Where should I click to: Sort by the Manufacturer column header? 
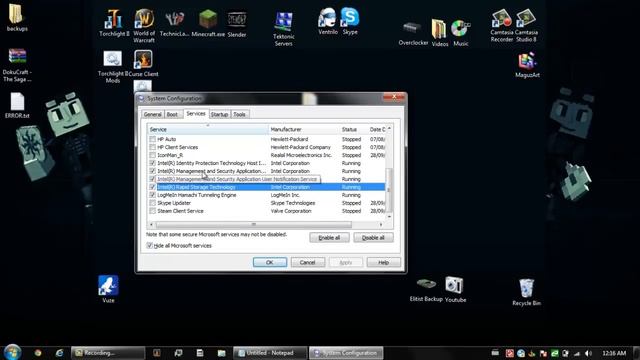(304, 129)
